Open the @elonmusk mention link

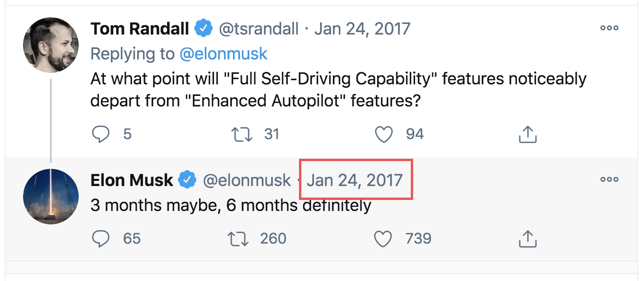[223, 54]
